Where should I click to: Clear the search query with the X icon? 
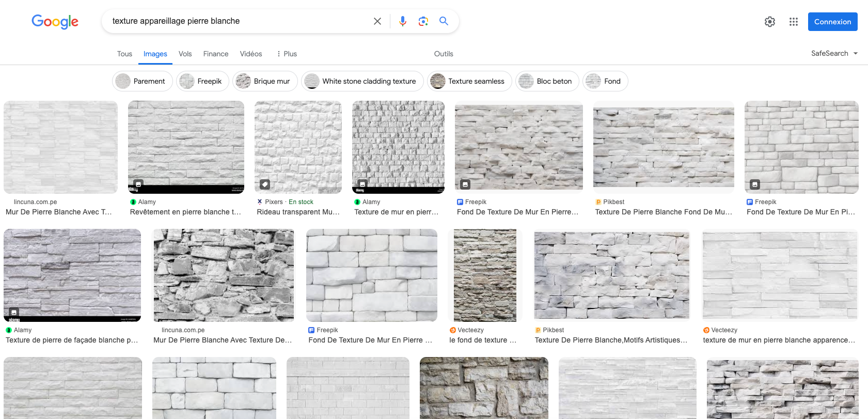click(x=377, y=21)
